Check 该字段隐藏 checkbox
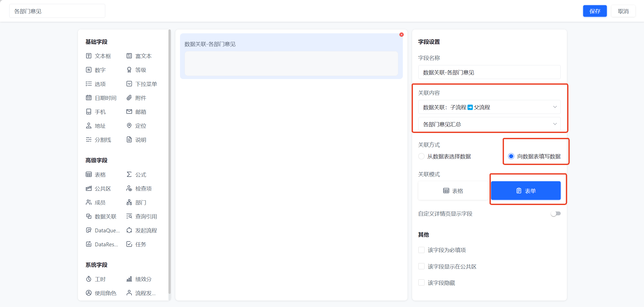 tap(421, 282)
